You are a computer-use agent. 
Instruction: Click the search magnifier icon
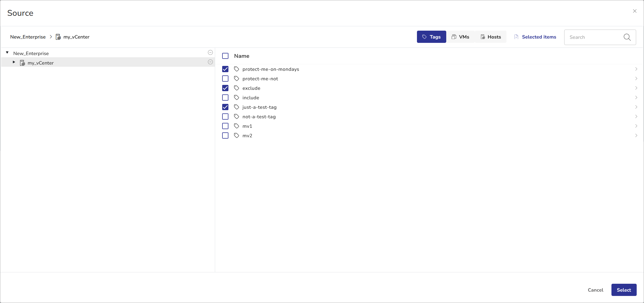click(627, 37)
